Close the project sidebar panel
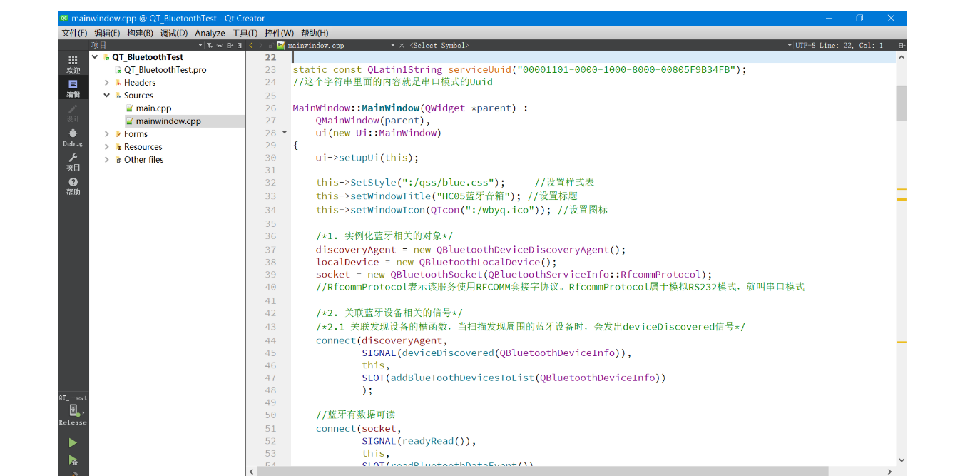 click(x=240, y=45)
